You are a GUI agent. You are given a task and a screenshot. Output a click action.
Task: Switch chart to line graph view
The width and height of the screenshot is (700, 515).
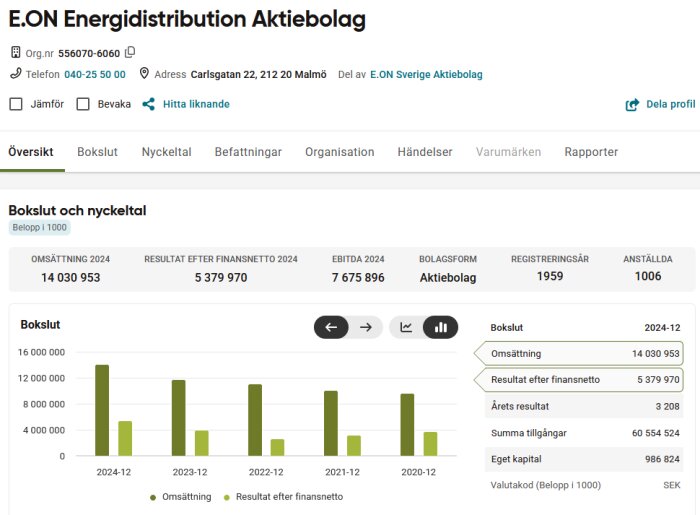tap(406, 327)
